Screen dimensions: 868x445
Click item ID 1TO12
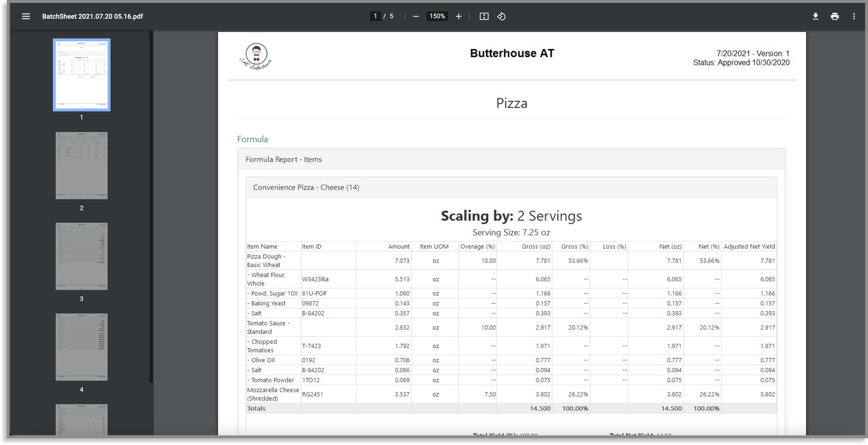311,380
